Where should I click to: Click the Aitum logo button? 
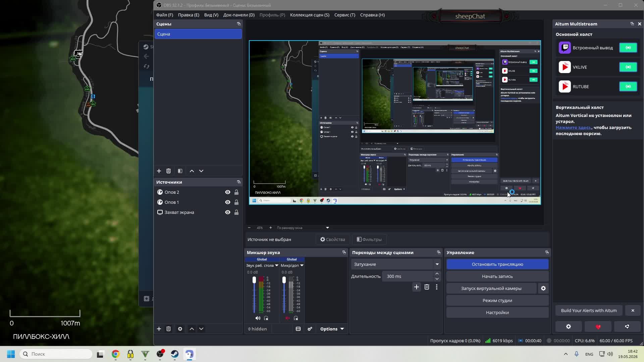point(627,326)
